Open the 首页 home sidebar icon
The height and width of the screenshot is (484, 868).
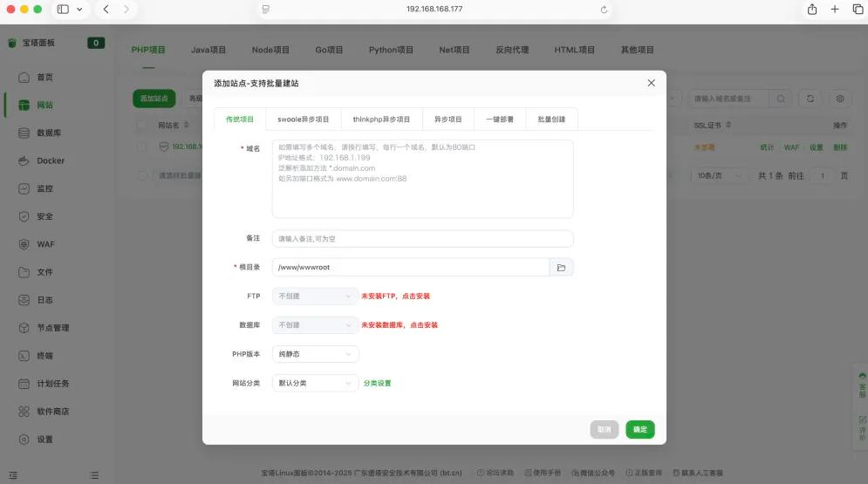24,78
